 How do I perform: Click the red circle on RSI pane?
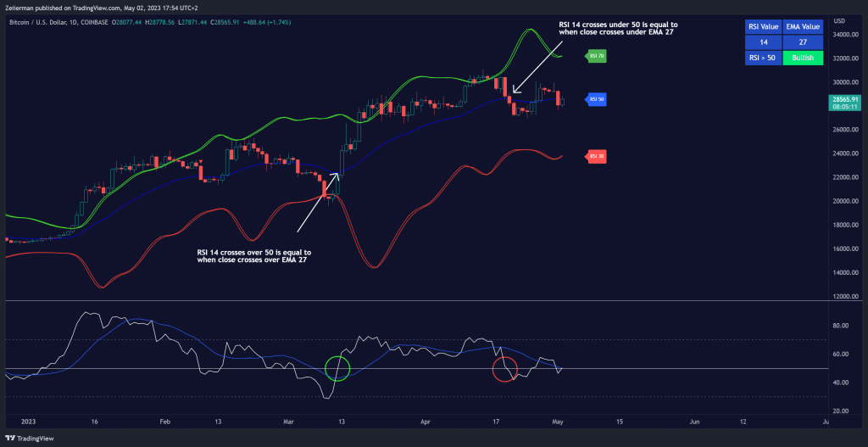[505, 369]
